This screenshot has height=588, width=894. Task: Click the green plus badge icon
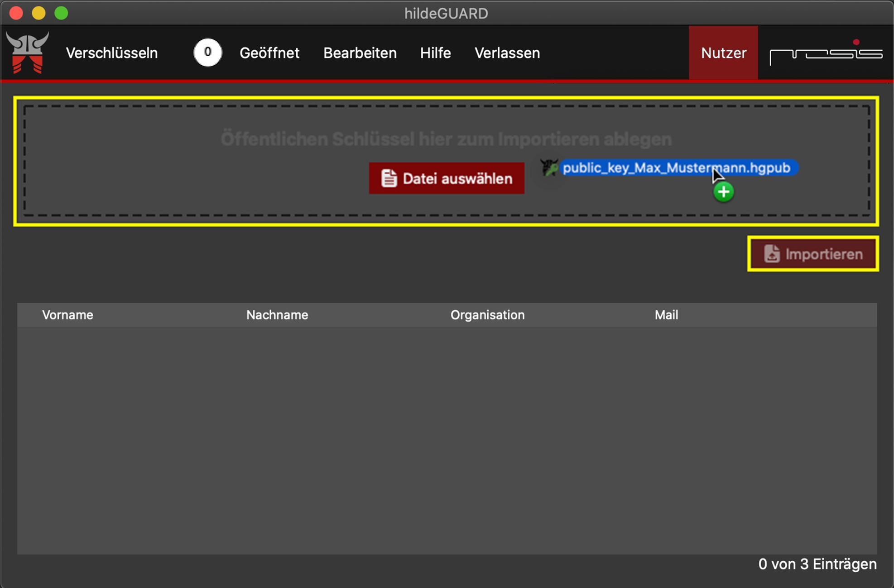click(x=723, y=192)
